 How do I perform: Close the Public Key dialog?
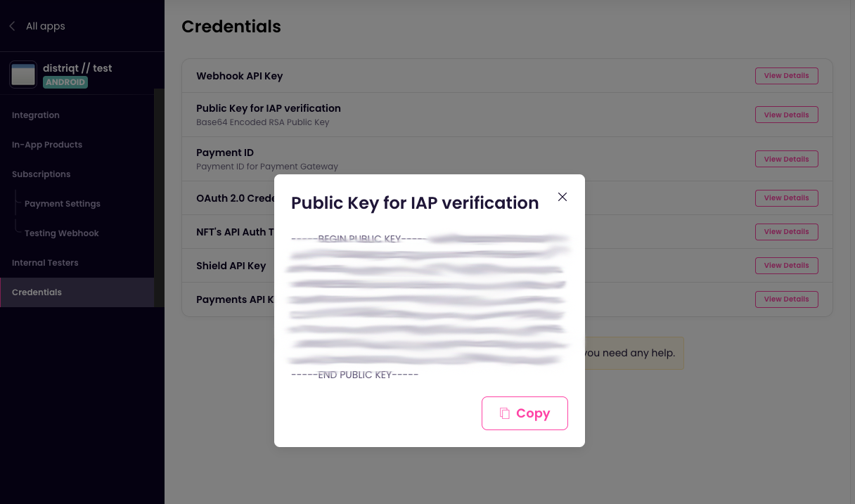point(562,197)
